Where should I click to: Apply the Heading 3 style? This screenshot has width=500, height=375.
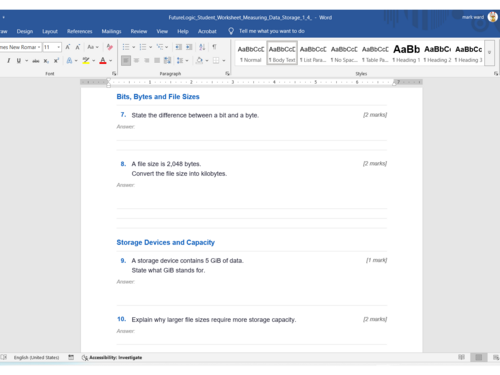click(468, 53)
